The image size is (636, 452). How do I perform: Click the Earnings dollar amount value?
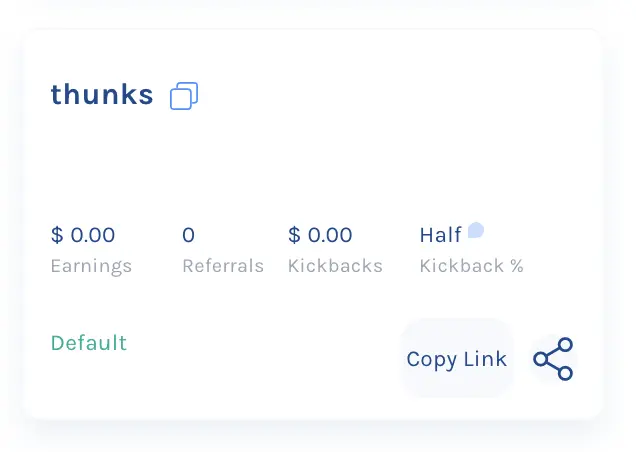coord(83,235)
